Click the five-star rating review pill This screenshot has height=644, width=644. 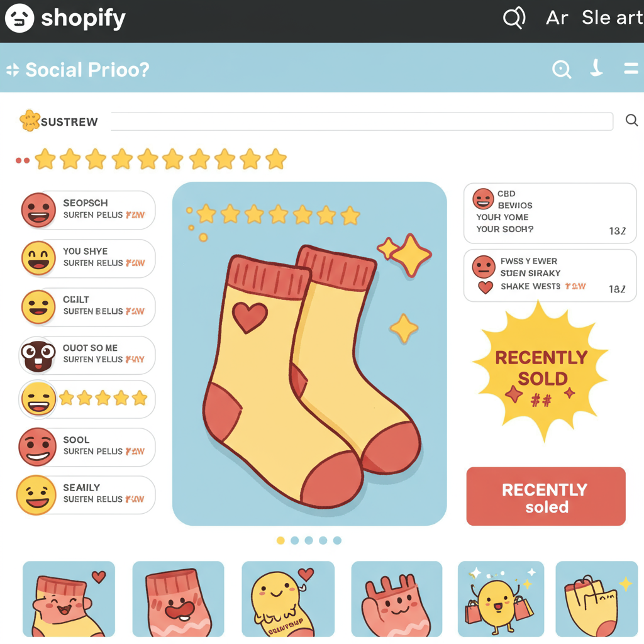click(x=87, y=399)
